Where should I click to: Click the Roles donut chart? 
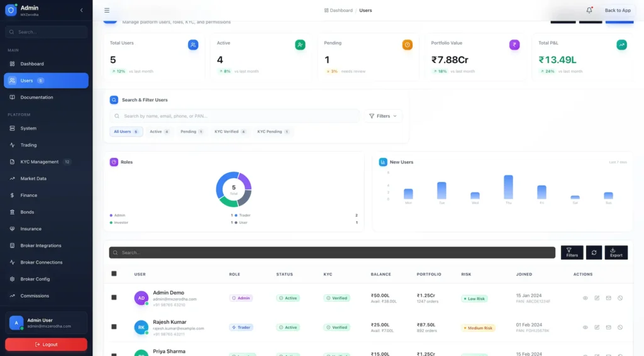click(x=234, y=189)
